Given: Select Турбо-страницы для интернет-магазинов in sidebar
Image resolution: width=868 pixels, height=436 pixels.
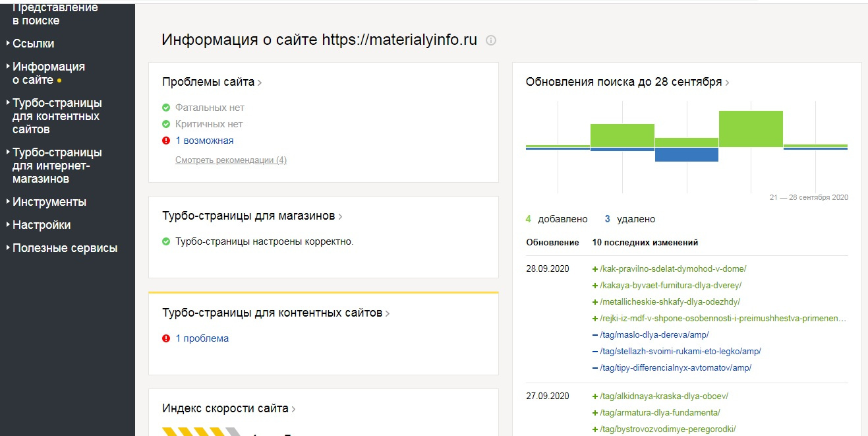Looking at the screenshot, I should click(x=57, y=166).
